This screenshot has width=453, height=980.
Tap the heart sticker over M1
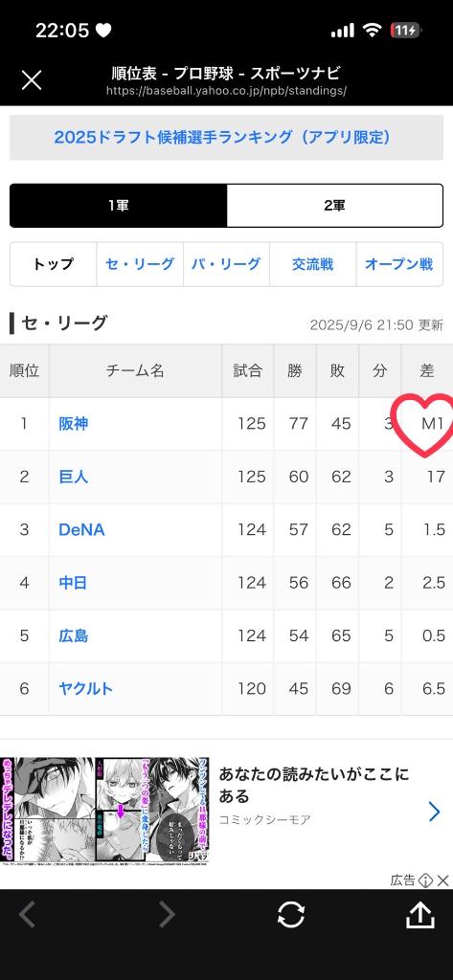[425, 423]
